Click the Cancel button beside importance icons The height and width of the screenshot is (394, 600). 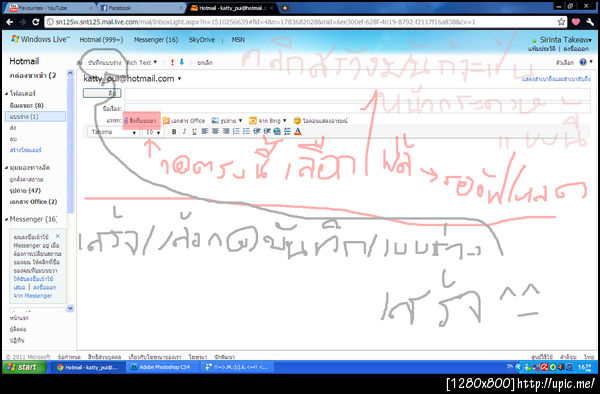point(205,63)
